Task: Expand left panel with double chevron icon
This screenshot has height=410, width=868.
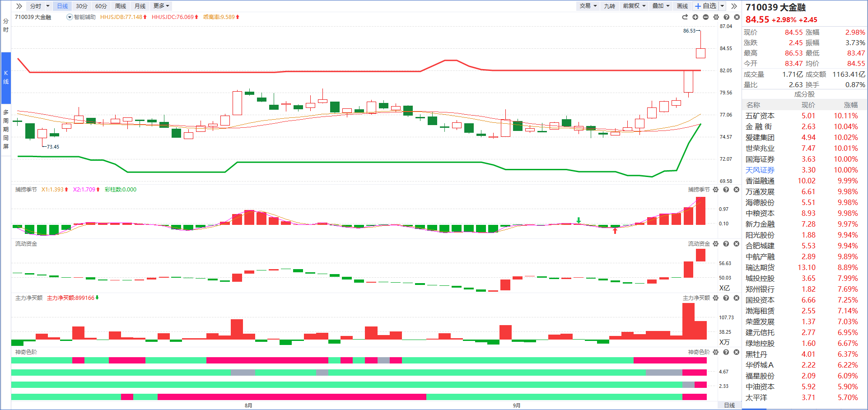Action: click(x=19, y=6)
